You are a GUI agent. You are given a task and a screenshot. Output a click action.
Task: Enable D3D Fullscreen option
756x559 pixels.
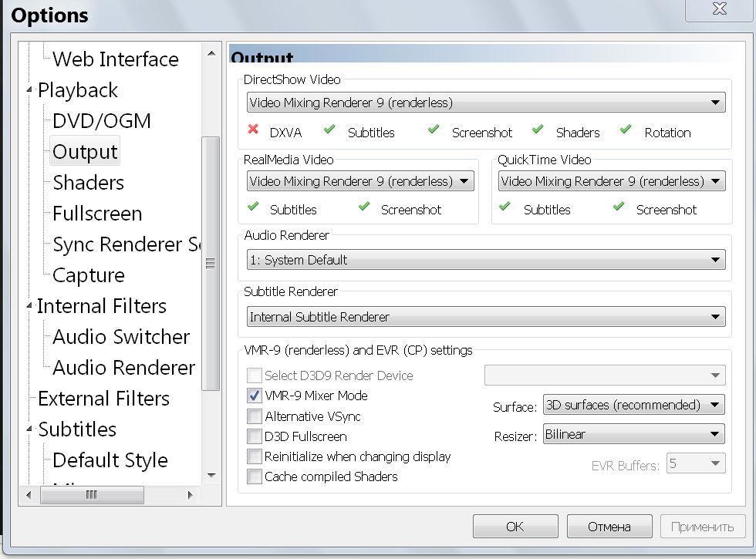point(255,436)
